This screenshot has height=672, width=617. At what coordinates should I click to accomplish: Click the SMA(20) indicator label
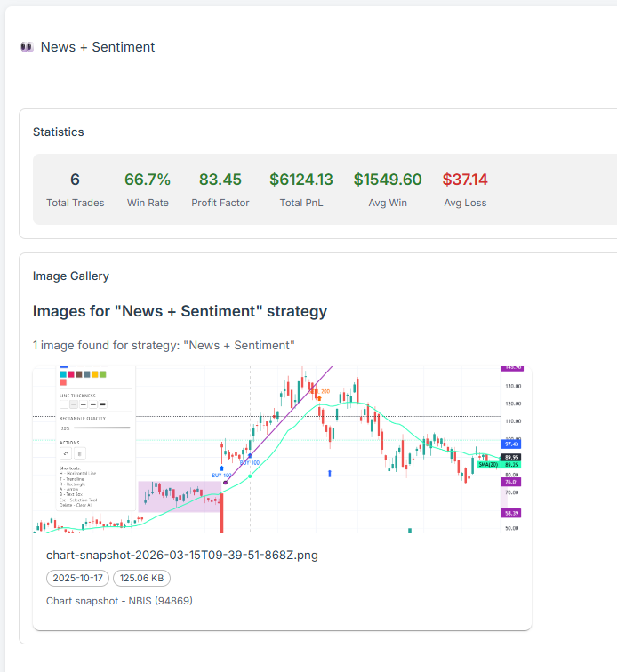click(x=488, y=464)
